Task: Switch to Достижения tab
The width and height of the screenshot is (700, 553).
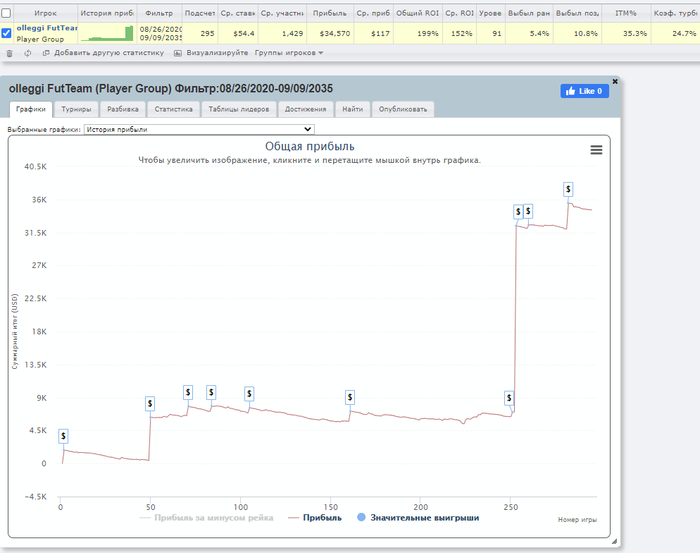Action: click(305, 109)
